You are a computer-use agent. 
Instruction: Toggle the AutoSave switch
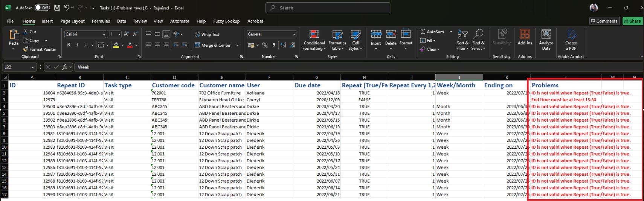42,8
